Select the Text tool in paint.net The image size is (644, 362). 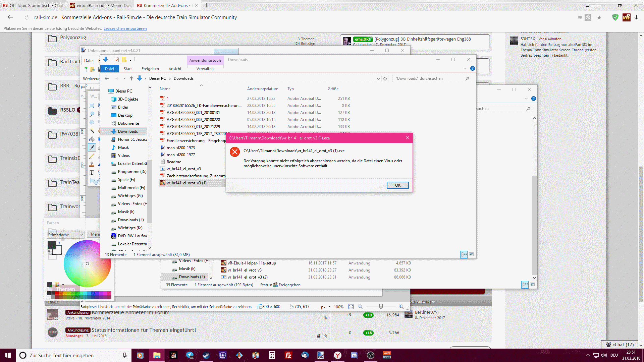click(x=92, y=173)
